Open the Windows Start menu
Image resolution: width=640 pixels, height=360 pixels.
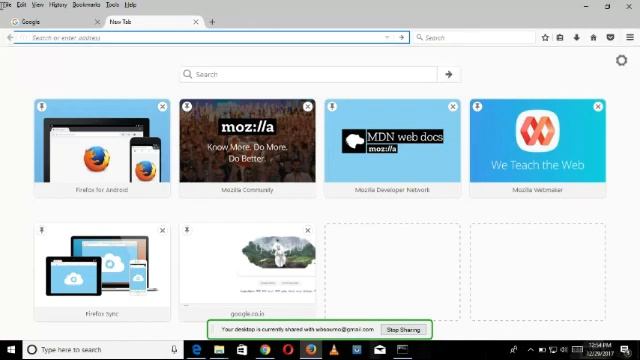point(11,350)
